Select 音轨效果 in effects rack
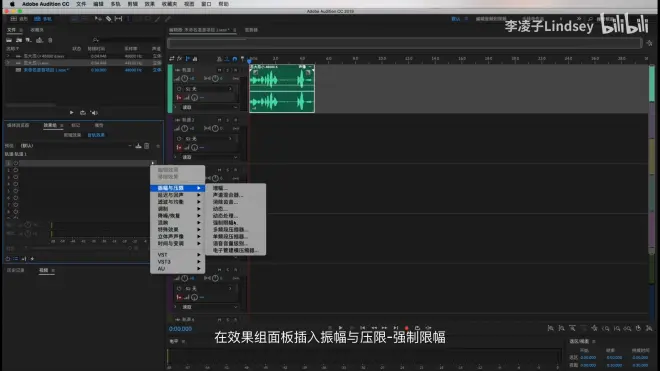Viewport: 660px width, 371px height. [96, 135]
